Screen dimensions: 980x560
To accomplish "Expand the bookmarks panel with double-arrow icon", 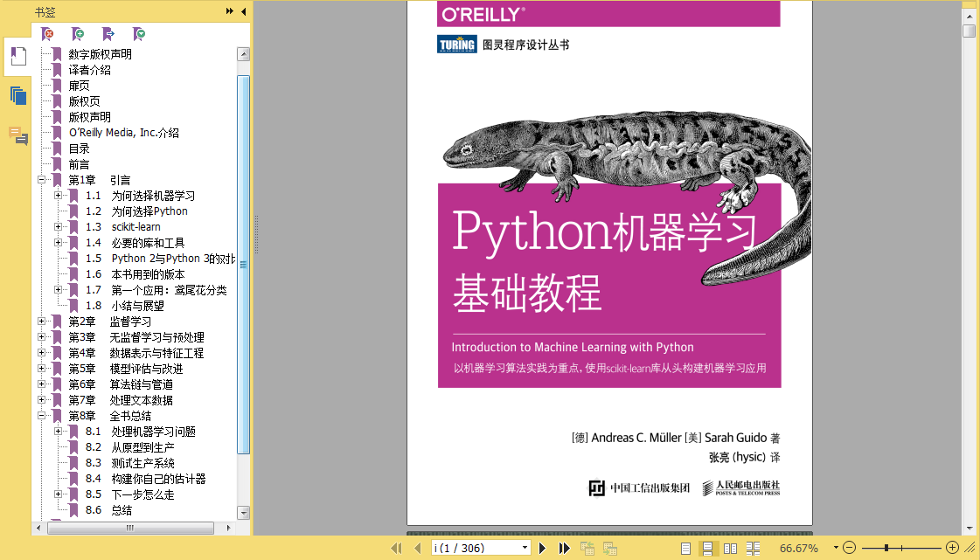I will point(229,11).
